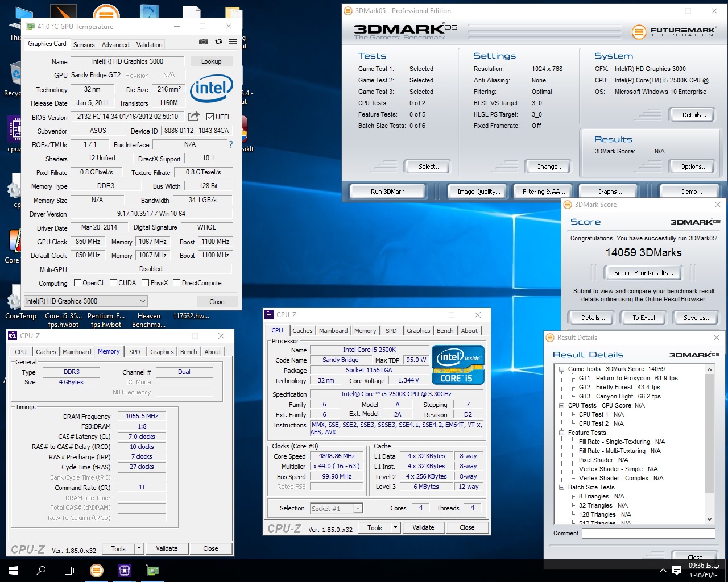Screen dimensions: 728x582
Task: Open Socket #1 selection dropdown
Action: pyautogui.click(x=337, y=508)
